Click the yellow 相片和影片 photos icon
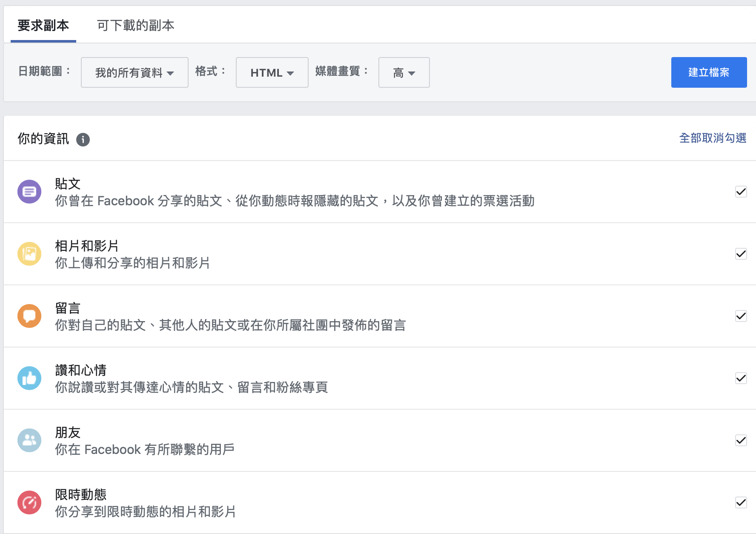 29,254
